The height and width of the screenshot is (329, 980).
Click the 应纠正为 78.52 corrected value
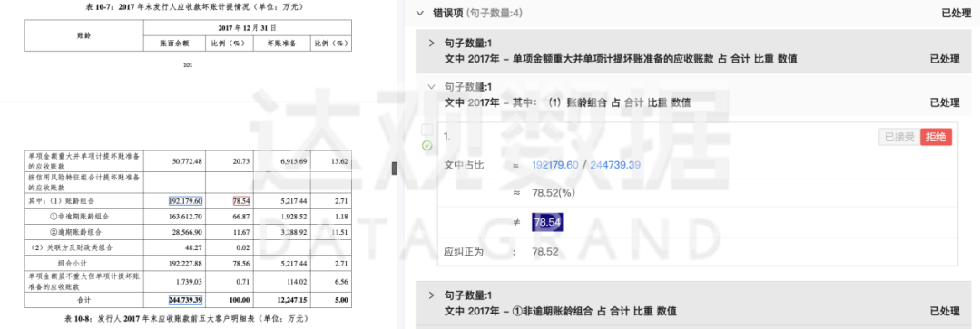544,252
